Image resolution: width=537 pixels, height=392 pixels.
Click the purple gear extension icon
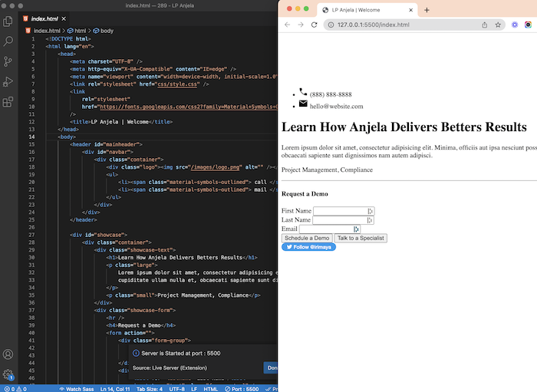pos(515,25)
